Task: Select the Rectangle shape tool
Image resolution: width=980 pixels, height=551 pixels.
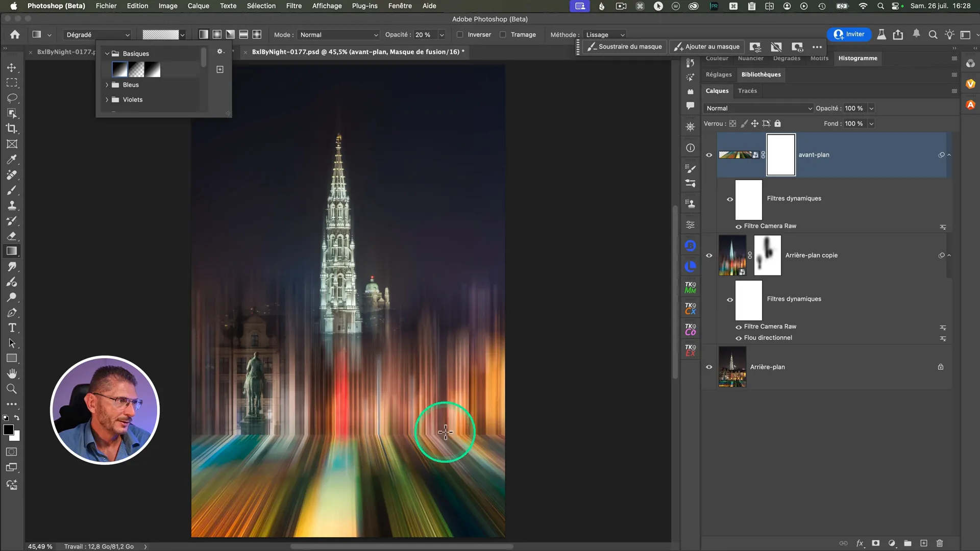Action: (12, 358)
